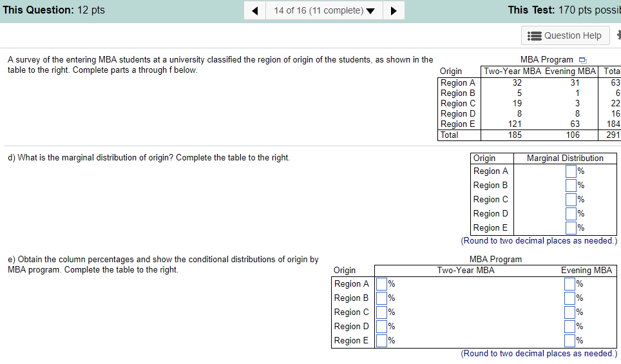Open the '14 of 16' question selector dropdown
Viewport: 621px width, 364px height.
324,10
